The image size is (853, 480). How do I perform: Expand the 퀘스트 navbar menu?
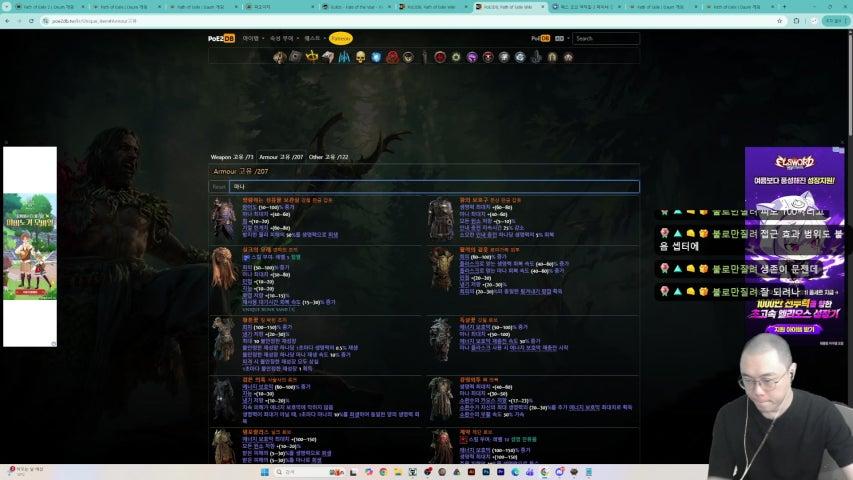tap(314, 39)
